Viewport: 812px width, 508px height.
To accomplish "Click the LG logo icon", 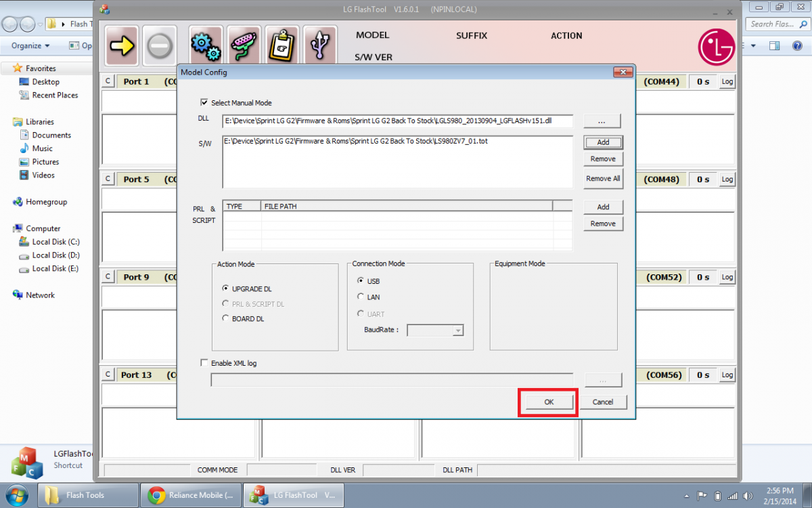I will (x=717, y=46).
